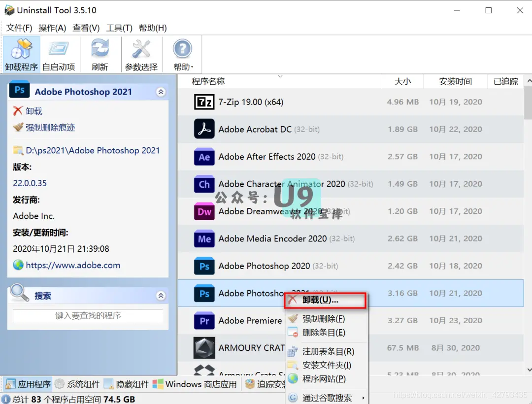Click version number 22.0.0.35

(x=30, y=183)
